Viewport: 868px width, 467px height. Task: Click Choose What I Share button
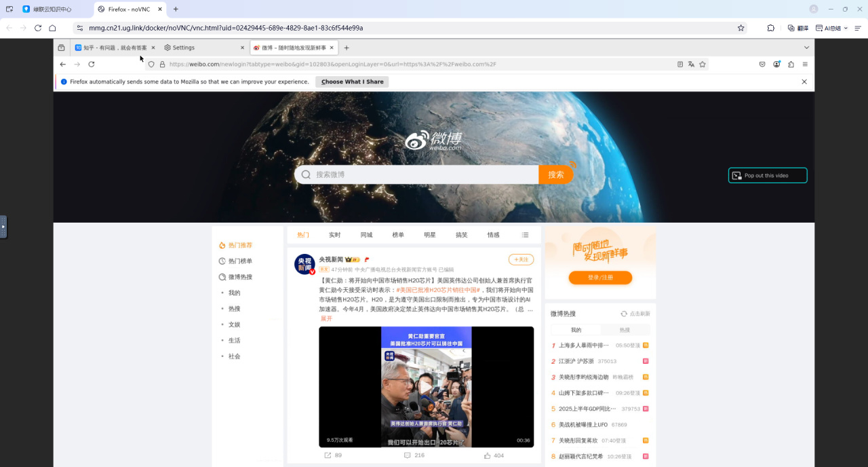pos(352,81)
